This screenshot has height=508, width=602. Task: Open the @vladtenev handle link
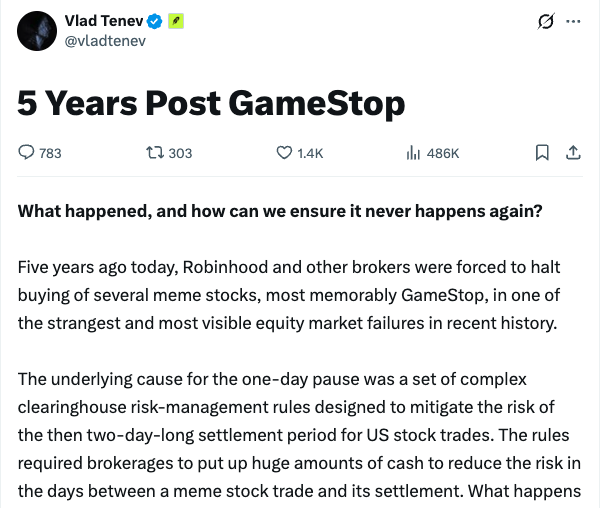(x=103, y=41)
